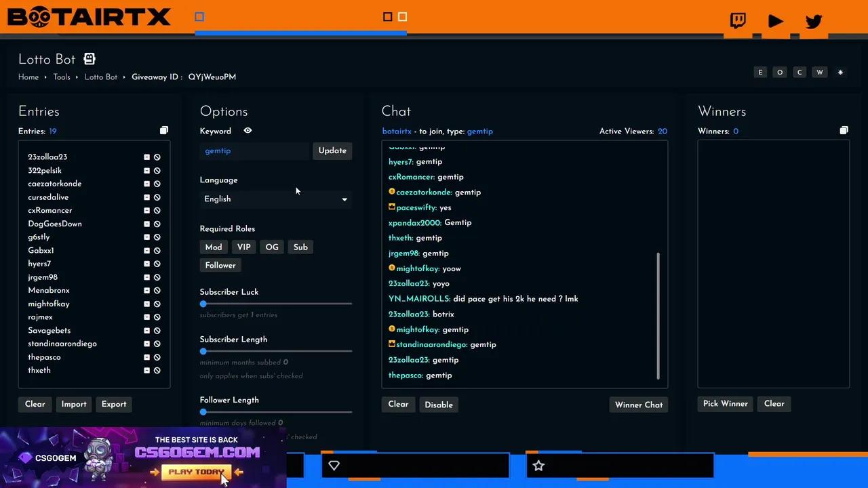Remove g6stly entry with minus icon
Image resolution: width=868 pixels, height=488 pixels.
click(x=146, y=237)
